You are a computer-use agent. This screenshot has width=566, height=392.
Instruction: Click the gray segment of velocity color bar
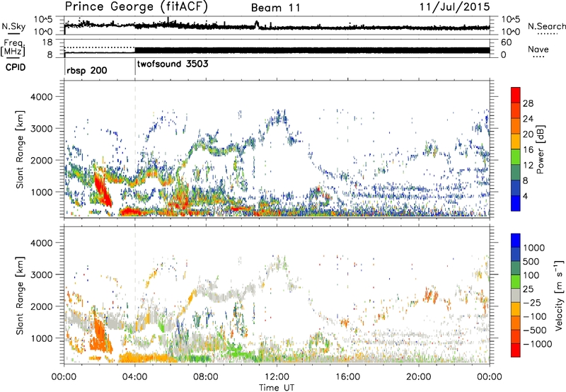(516, 295)
